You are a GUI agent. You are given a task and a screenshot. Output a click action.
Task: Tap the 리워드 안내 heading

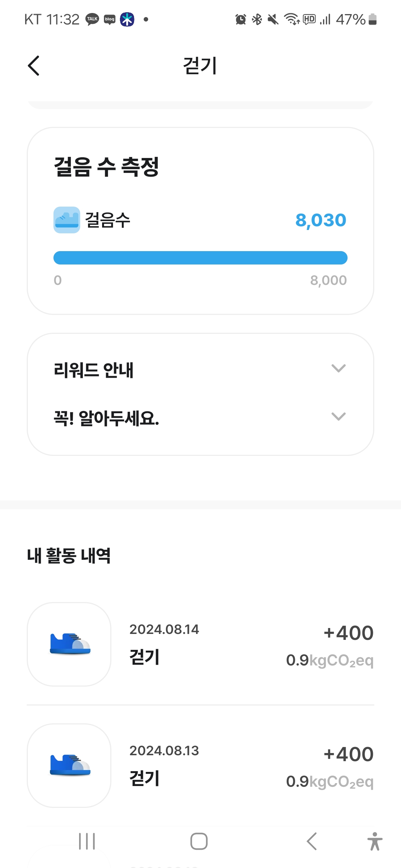click(x=94, y=370)
